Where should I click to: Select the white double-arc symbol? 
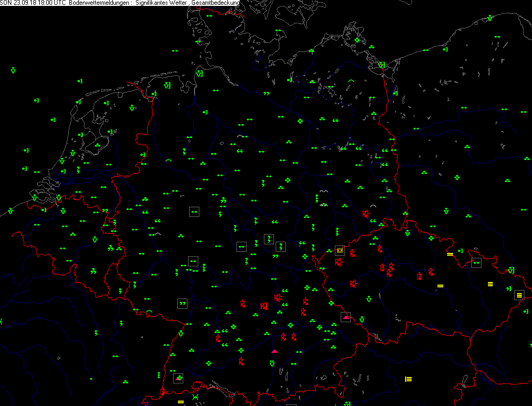point(323,191)
